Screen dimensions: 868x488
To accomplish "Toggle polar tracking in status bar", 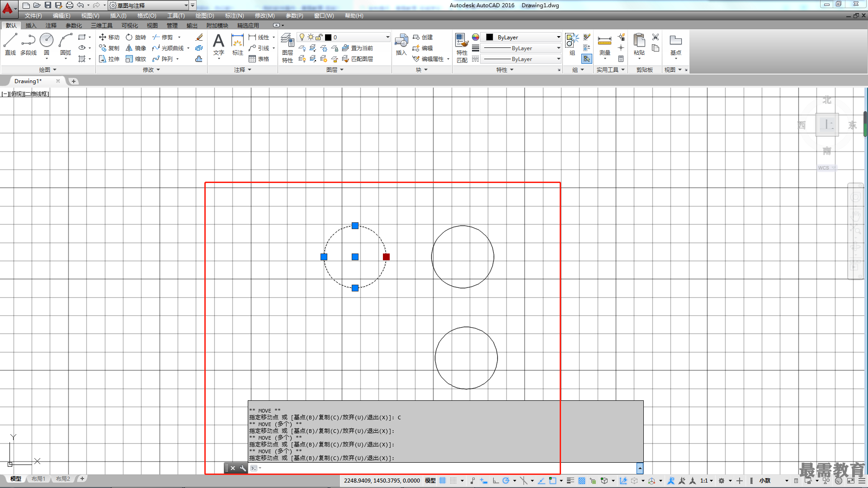I will click(506, 481).
